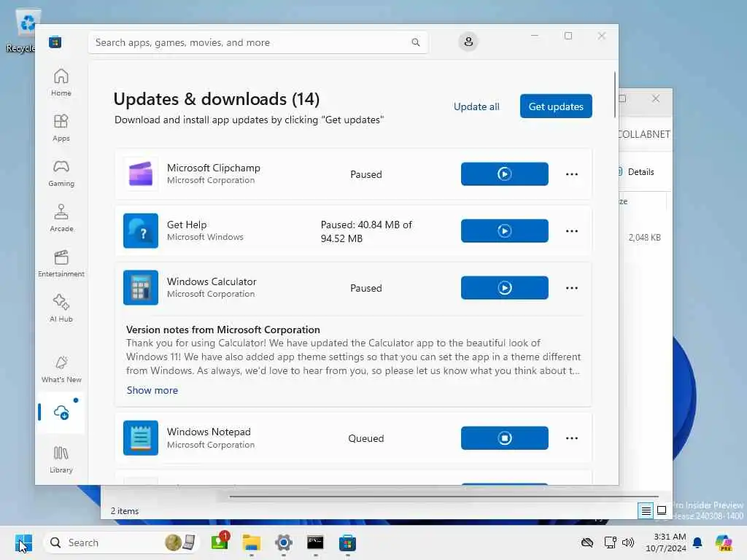Open more options for Windows Notepad

point(572,438)
